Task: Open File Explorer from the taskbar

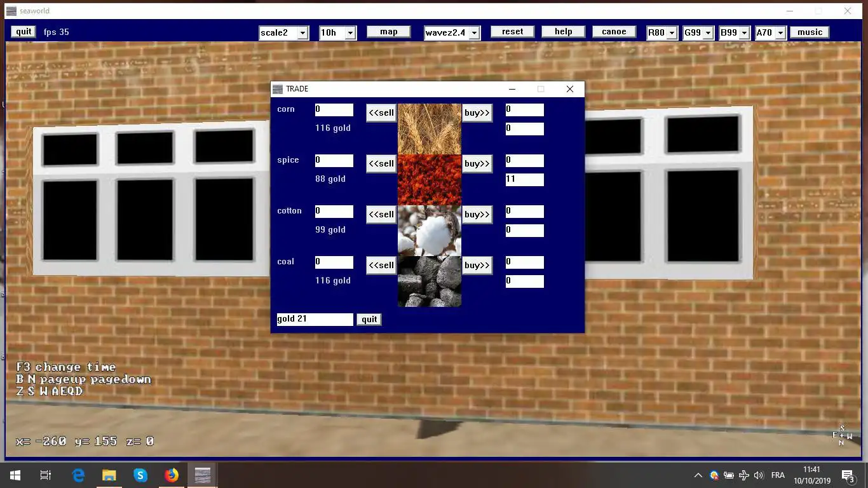Action: tap(109, 475)
